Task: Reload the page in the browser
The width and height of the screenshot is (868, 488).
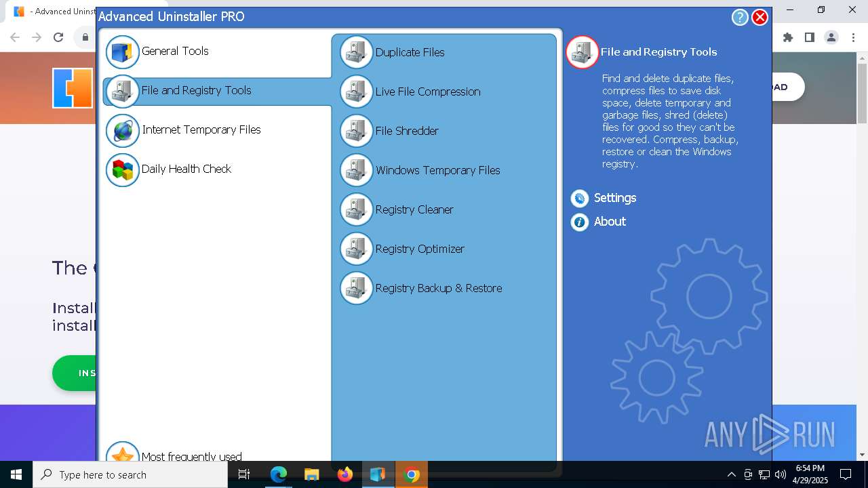Action: point(58,38)
